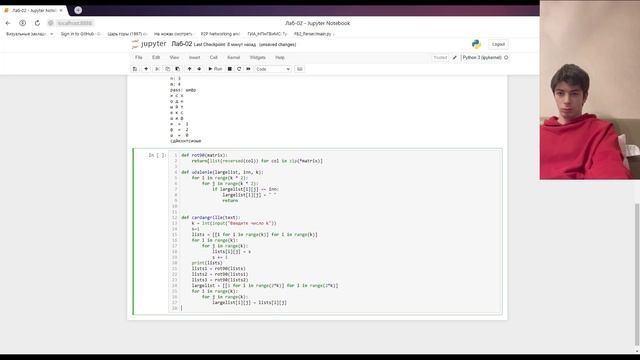
Task: Restart the kernel with the circular arrow
Action: (239, 69)
